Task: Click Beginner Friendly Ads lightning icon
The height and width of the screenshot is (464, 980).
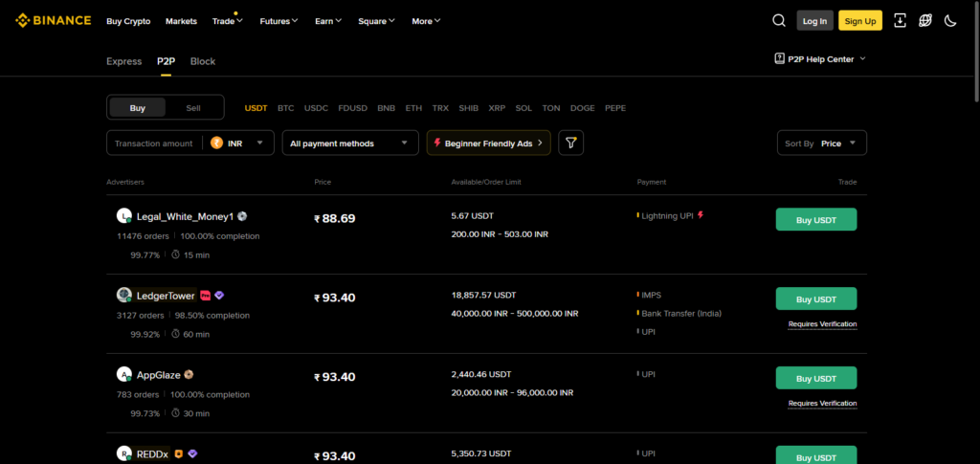Action: 436,143
